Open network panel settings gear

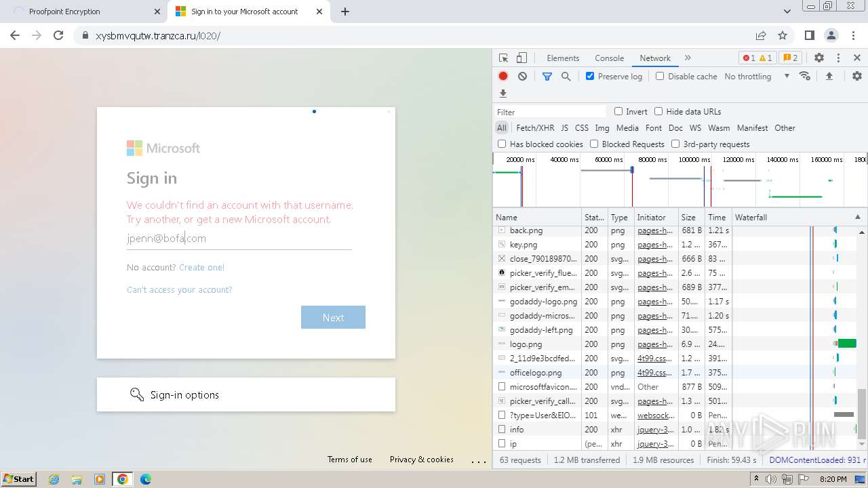tap(857, 77)
